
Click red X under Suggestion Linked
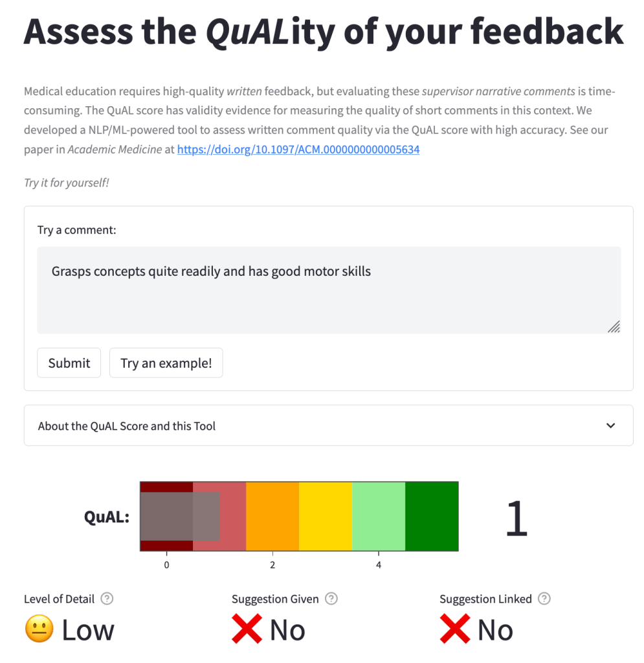[454, 629]
